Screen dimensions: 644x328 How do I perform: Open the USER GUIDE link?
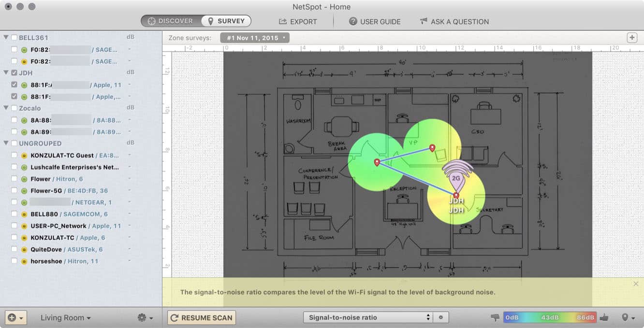coord(375,22)
